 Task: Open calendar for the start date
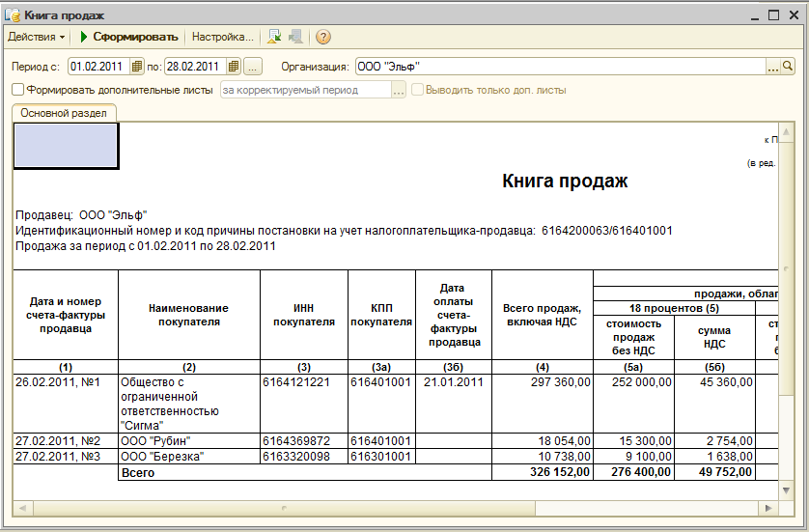pos(137,67)
